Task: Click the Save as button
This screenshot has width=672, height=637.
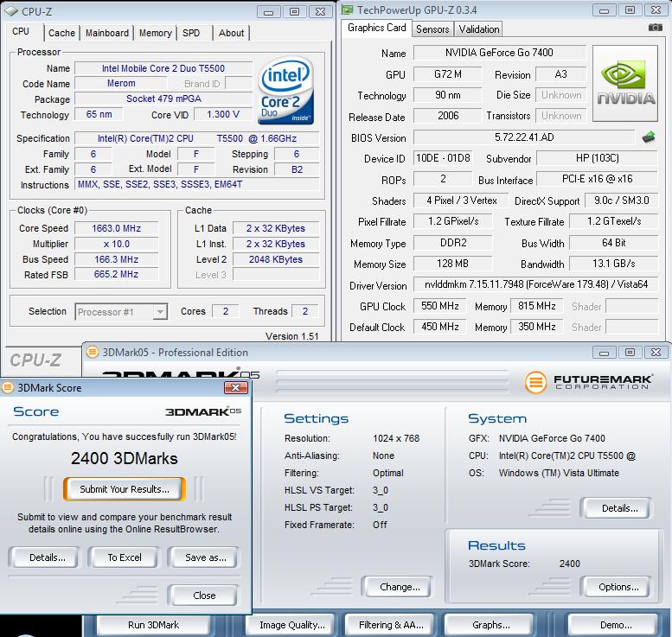Action: tap(204, 557)
